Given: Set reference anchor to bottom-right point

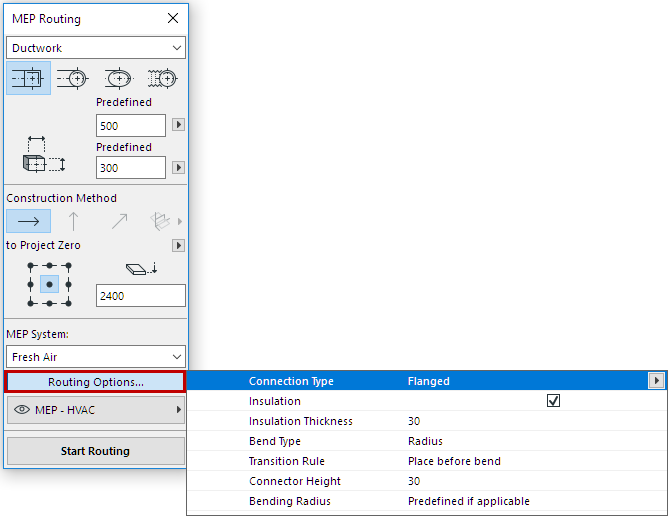Looking at the screenshot, I should (x=68, y=304).
